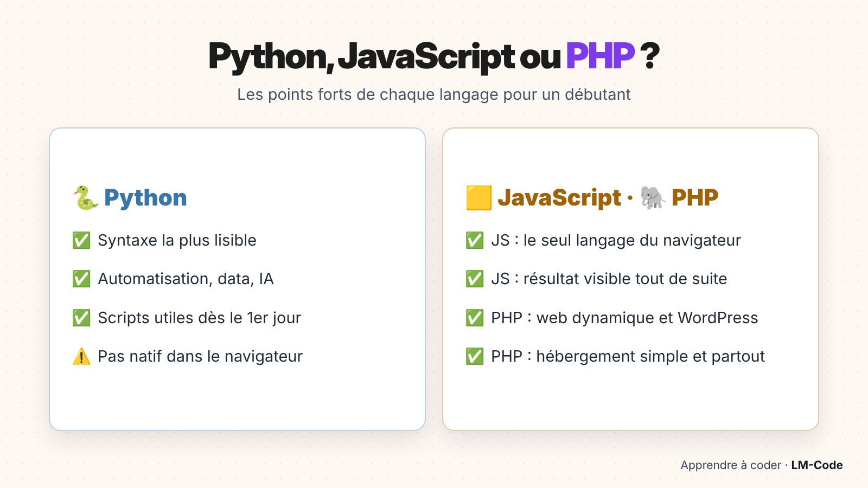Click the 'LM-Code' brand name in footer
The height and width of the screenshot is (488, 868).
tap(817, 465)
